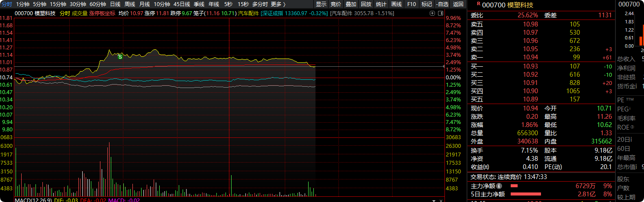Click the 买五 price 10.89 row

tap(541, 99)
